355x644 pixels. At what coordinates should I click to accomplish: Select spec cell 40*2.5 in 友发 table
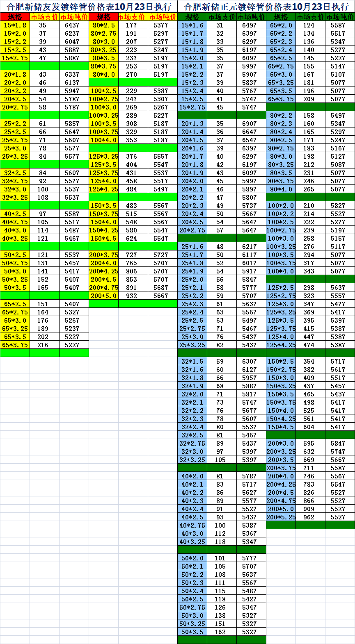[15, 214]
